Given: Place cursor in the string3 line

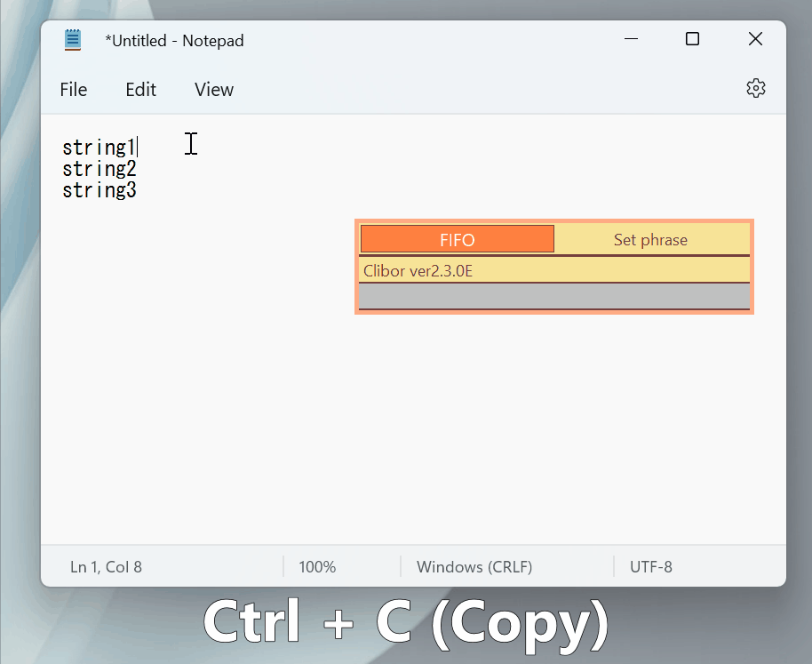Looking at the screenshot, I should pos(99,190).
